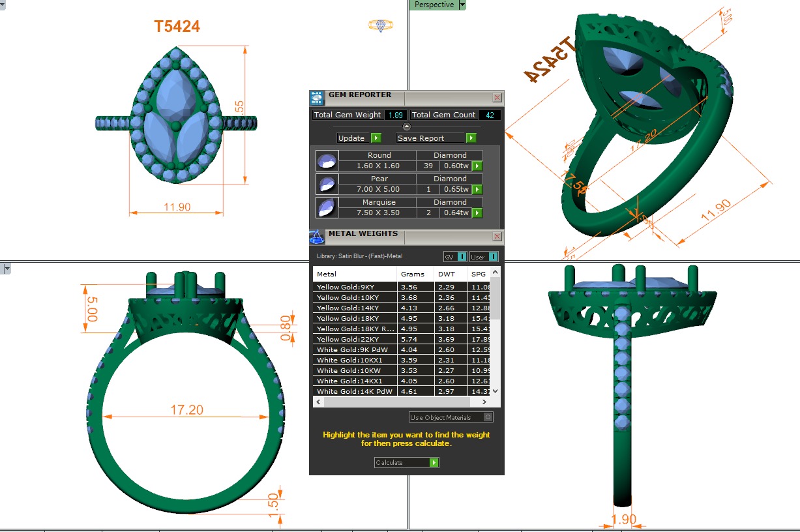Click the ring thumbnail icon near T5424
800x532 pixels.
pos(380,25)
